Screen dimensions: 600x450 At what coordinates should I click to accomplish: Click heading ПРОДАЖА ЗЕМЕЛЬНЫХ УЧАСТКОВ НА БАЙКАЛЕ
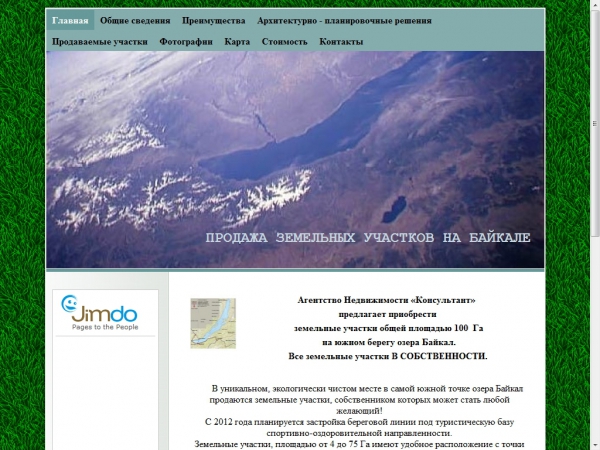pos(368,238)
